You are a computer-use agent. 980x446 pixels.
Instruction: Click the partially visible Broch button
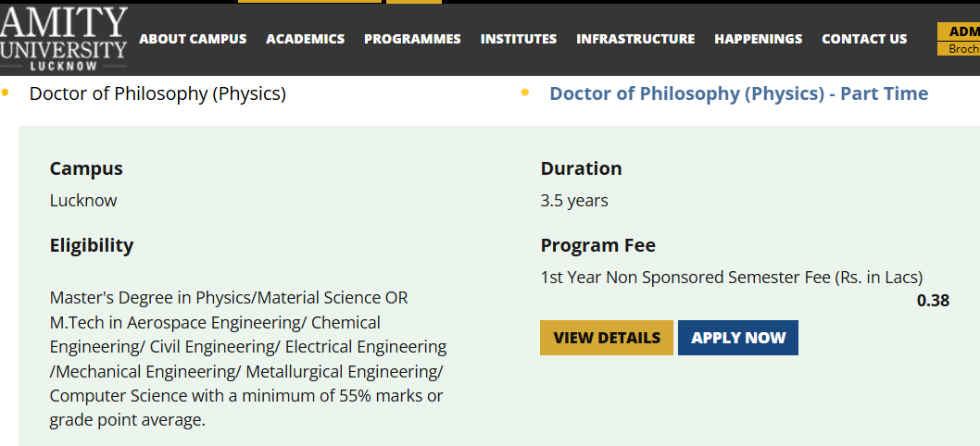(x=960, y=49)
